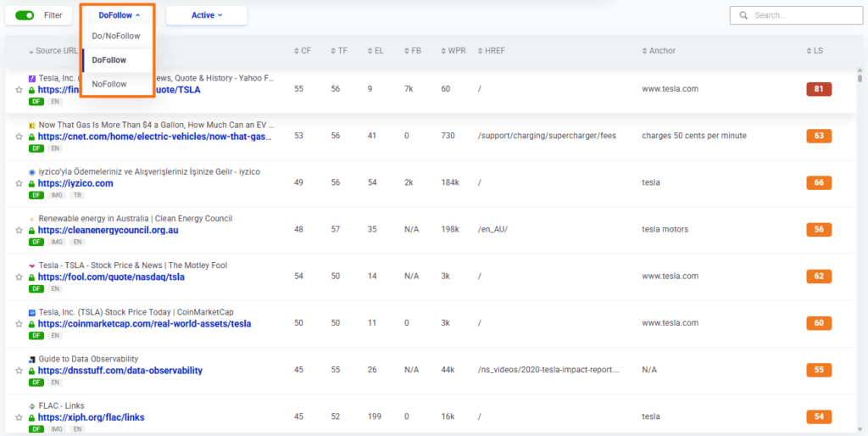Open the xiph.org/flac/links link

92,417
